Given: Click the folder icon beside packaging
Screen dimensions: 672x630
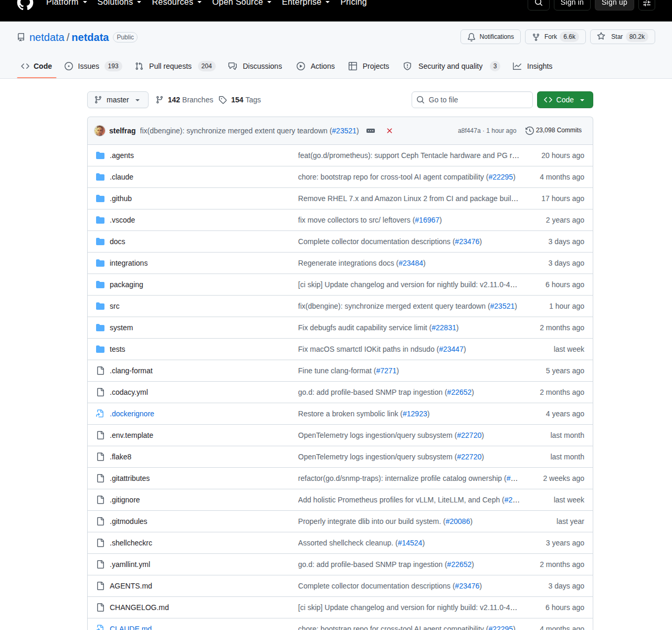Looking at the screenshot, I should tap(100, 285).
